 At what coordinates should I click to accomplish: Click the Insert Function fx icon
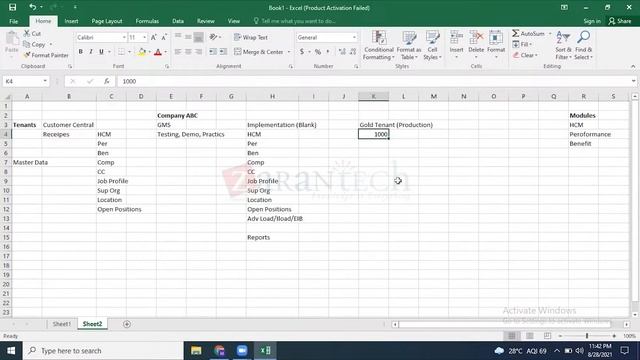pyautogui.click(x=107, y=81)
